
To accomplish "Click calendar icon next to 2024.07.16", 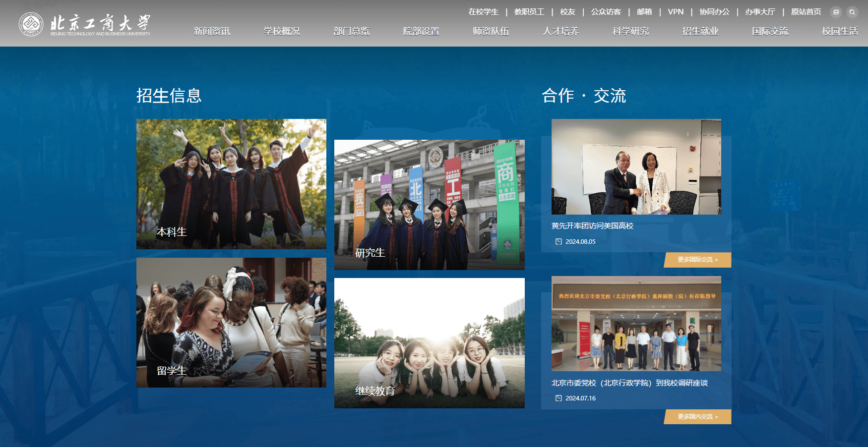I will 558,398.
